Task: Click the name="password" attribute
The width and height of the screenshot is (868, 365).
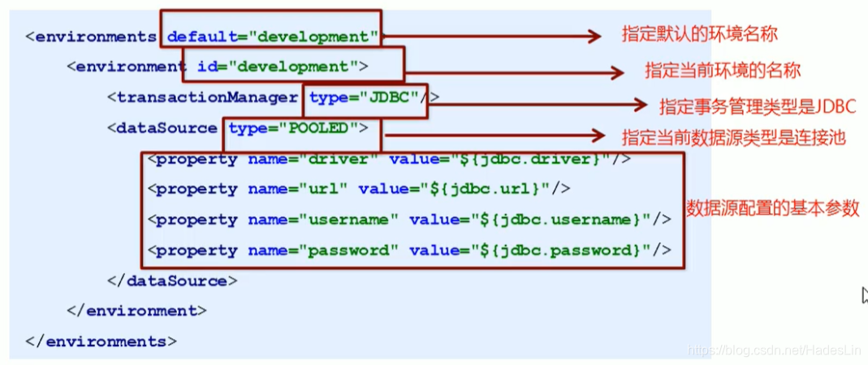Action: pos(323,250)
